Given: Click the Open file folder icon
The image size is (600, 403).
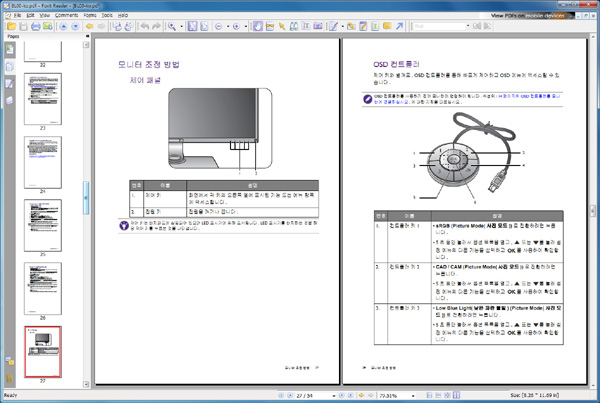Looking at the screenshot, I should click(8, 25).
